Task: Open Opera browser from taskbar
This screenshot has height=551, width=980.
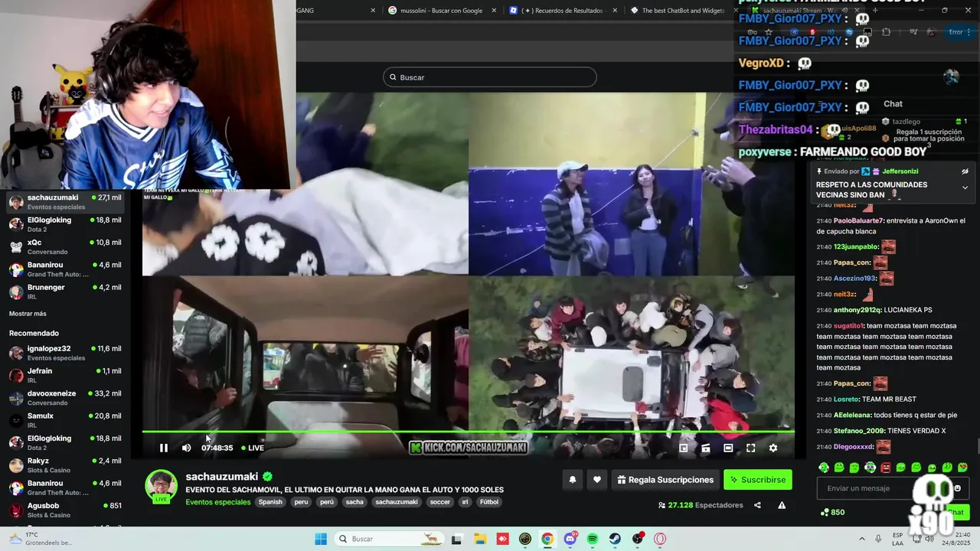Action: pos(660,539)
